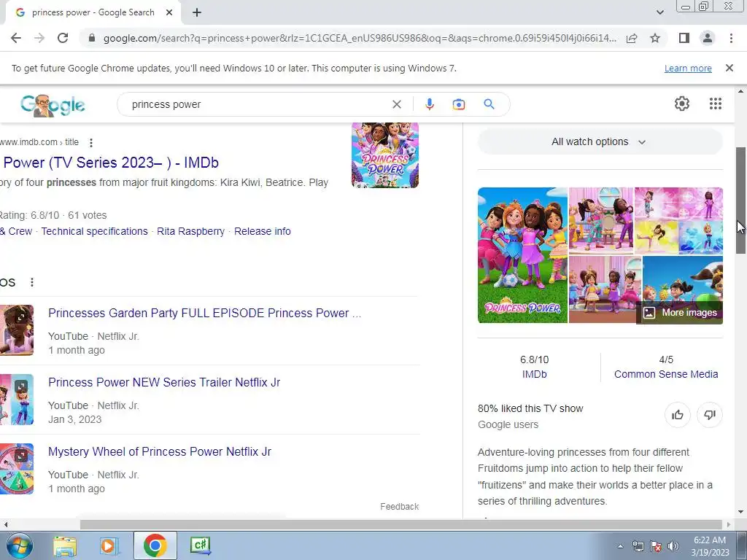Open the IMDb TV Series 2023 result title
The width and height of the screenshot is (747, 560).
109,163
